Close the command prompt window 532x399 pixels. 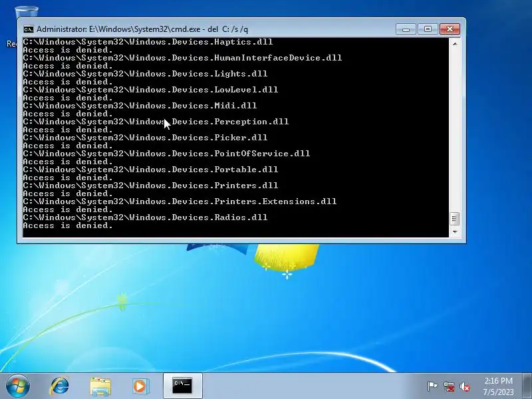(x=450, y=29)
